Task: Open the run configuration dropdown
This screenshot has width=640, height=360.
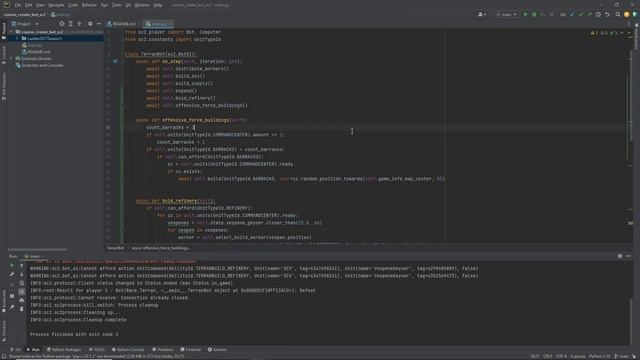Action: click(x=506, y=14)
